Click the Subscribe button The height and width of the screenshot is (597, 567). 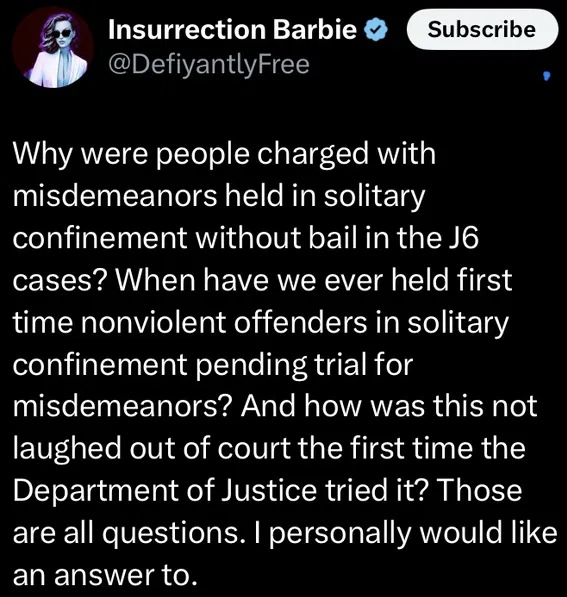[x=482, y=29]
